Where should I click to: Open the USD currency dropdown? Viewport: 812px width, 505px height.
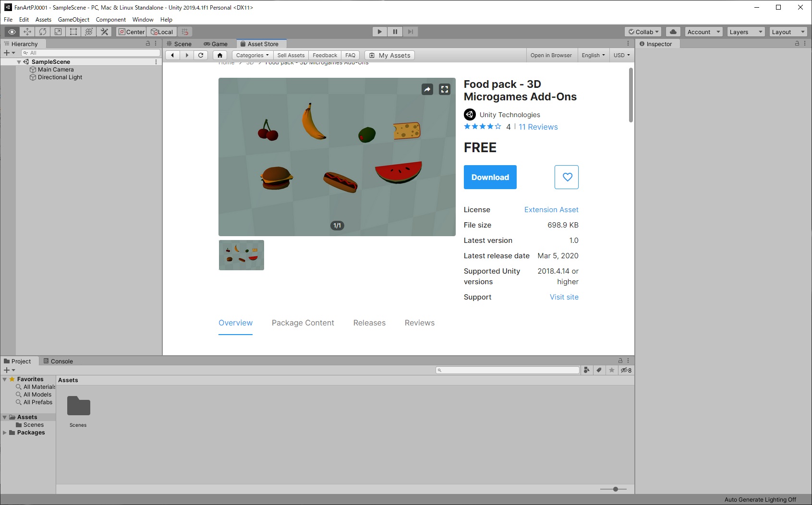621,55
